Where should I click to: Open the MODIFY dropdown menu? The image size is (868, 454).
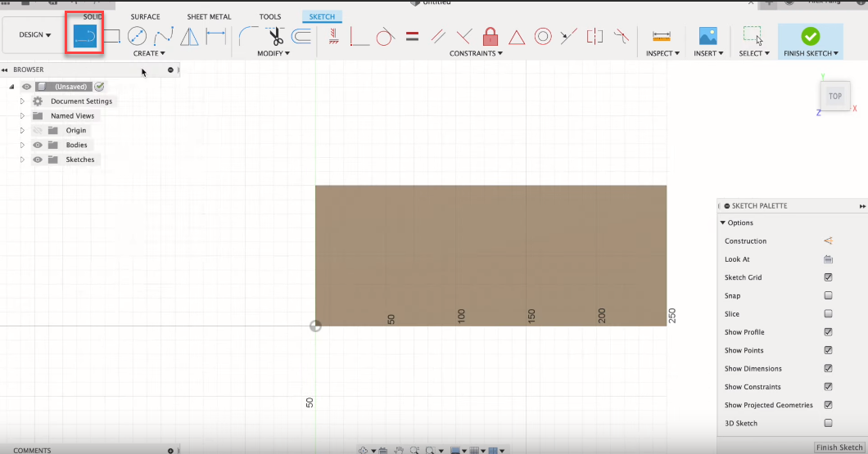coord(274,54)
